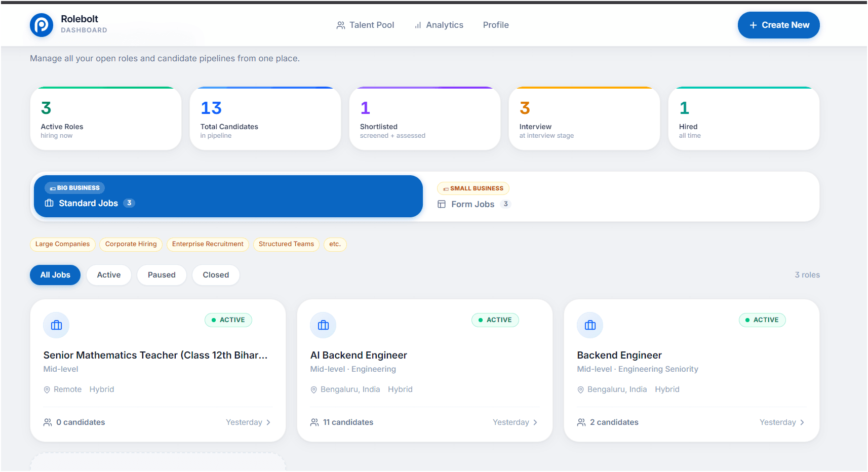Click ACTIVE badge on AI Backend Engineer card
The width and height of the screenshot is (868, 472).
(x=495, y=320)
